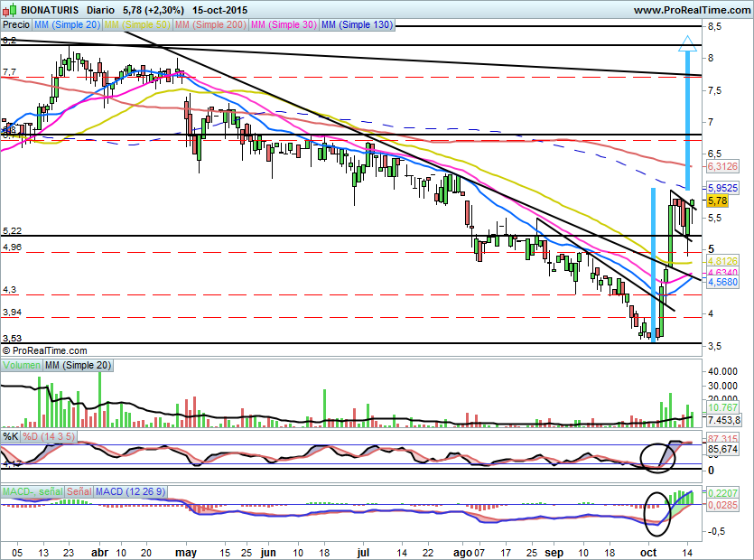Click the 3,94 level label
Screen dimensions: 754x560
(12, 313)
